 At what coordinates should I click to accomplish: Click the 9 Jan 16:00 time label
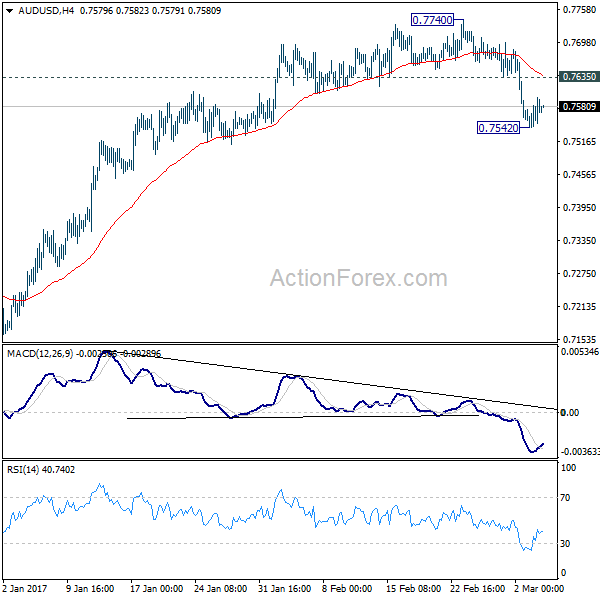tap(90, 588)
